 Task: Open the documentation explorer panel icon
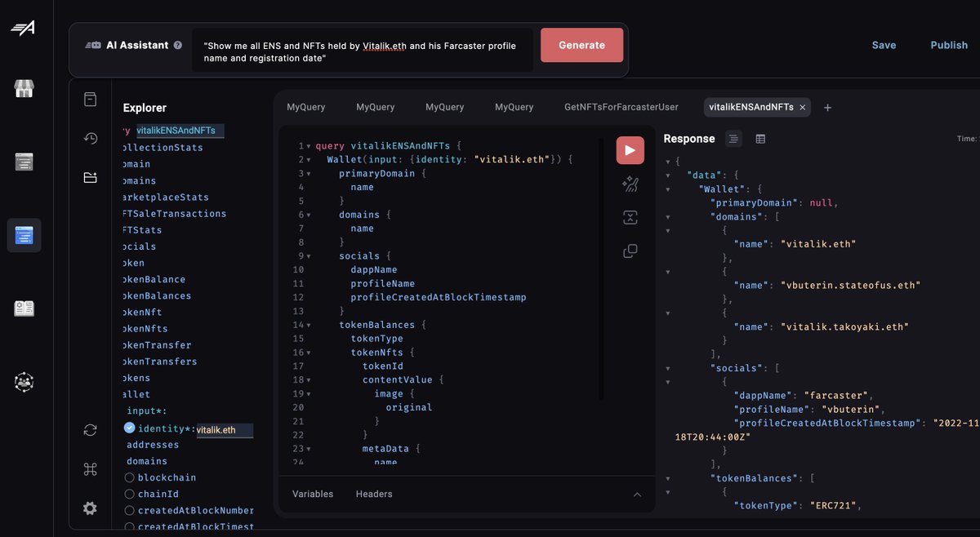click(90, 100)
